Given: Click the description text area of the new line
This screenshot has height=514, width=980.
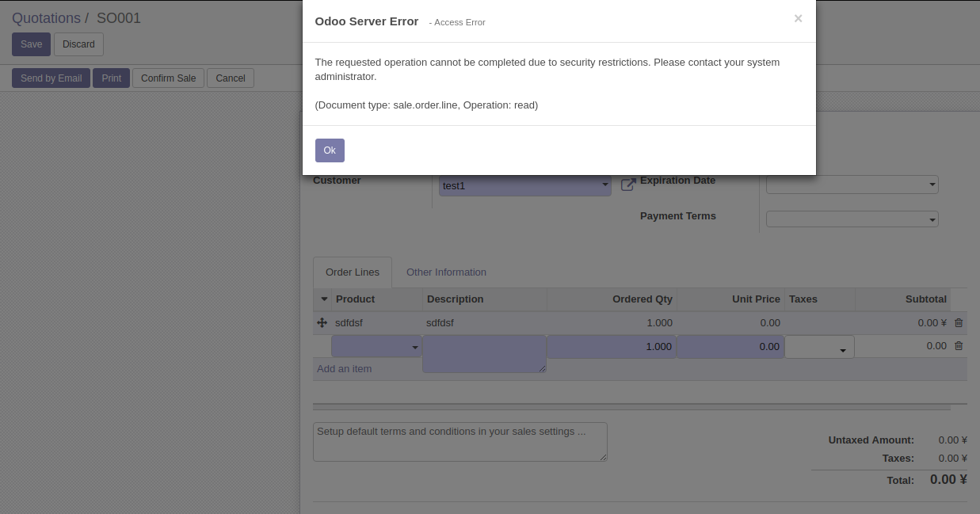Looking at the screenshot, I should click(x=485, y=354).
